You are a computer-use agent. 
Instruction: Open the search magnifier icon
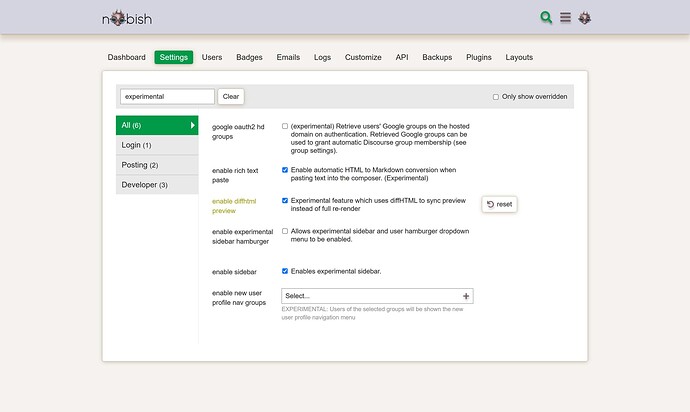546,18
